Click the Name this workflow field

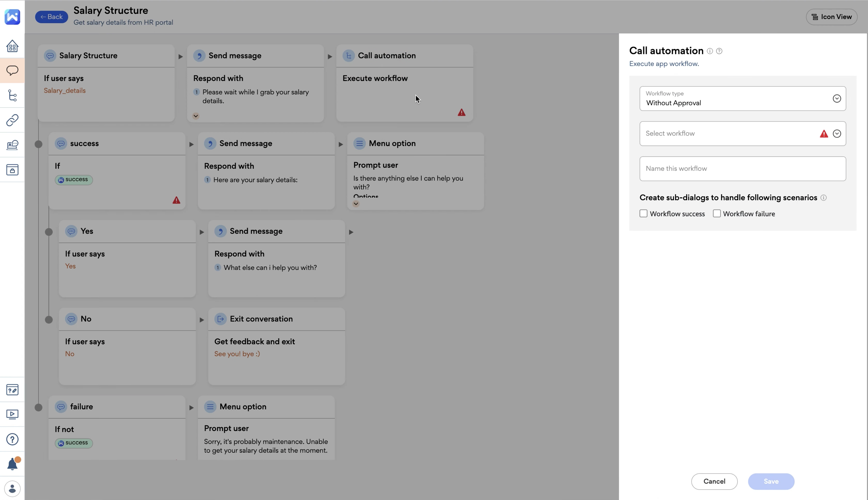(x=742, y=169)
